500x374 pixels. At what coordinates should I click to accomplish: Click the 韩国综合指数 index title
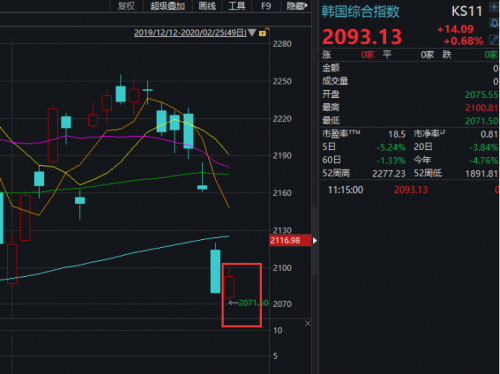click(x=361, y=12)
